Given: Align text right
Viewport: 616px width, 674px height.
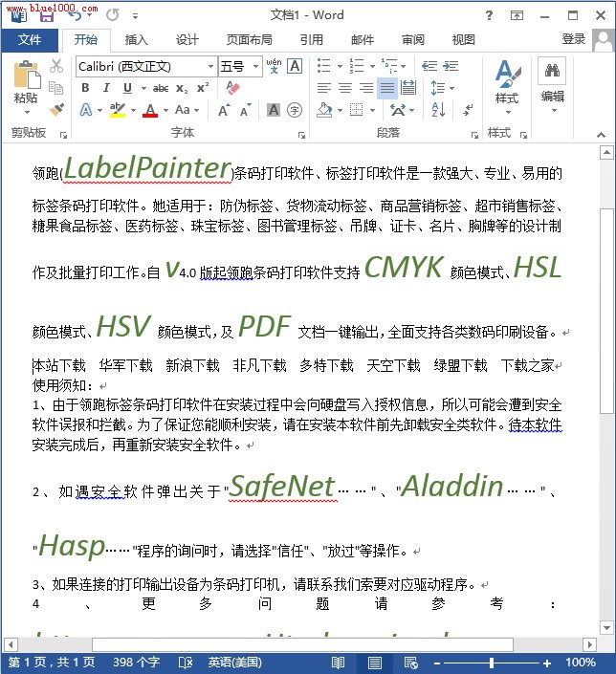Looking at the screenshot, I should 366,88.
